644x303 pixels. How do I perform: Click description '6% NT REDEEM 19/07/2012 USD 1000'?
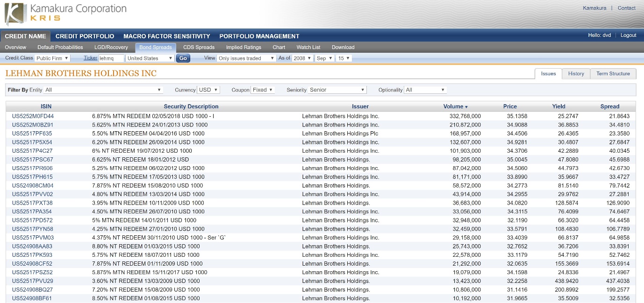click(x=142, y=151)
